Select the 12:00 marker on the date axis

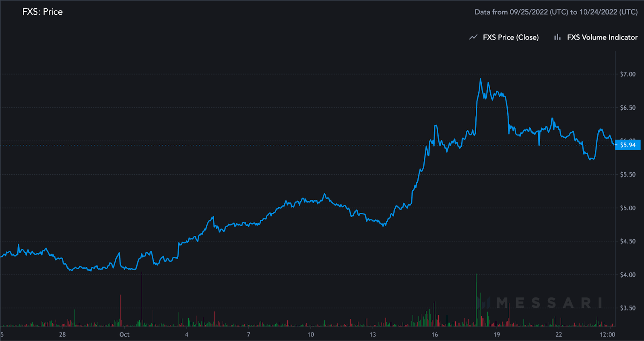tap(607, 335)
